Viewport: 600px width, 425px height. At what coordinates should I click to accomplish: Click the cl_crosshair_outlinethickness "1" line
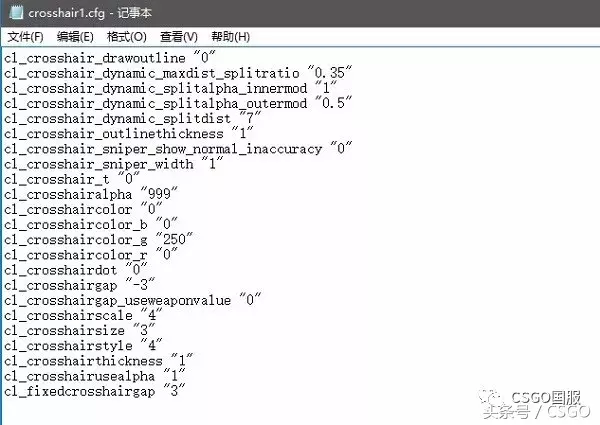click(129, 134)
